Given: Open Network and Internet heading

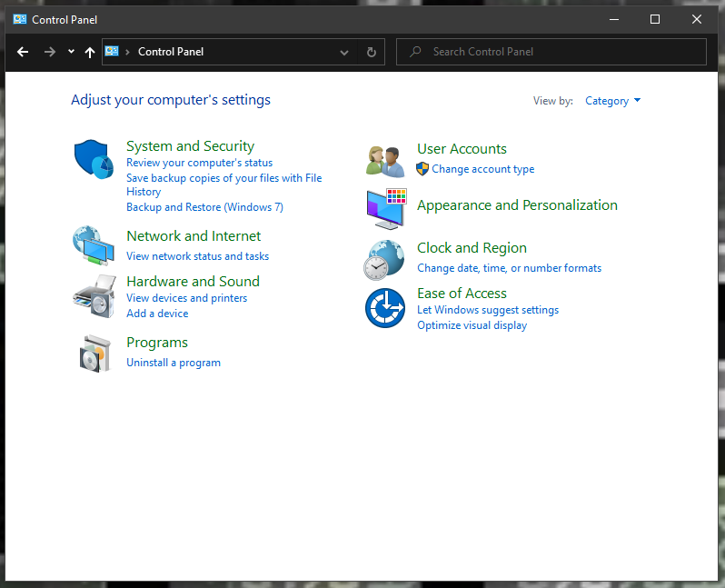Looking at the screenshot, I should point(194,236).
